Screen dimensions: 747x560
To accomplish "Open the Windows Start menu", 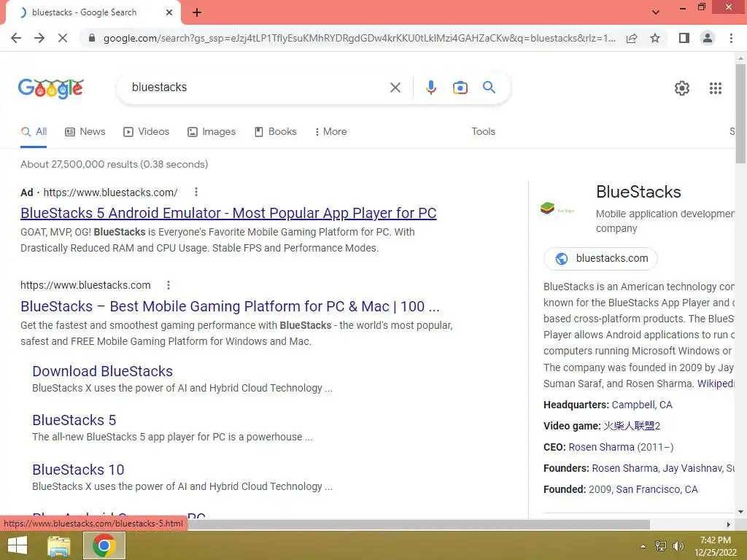I will [x=18, y=545].
